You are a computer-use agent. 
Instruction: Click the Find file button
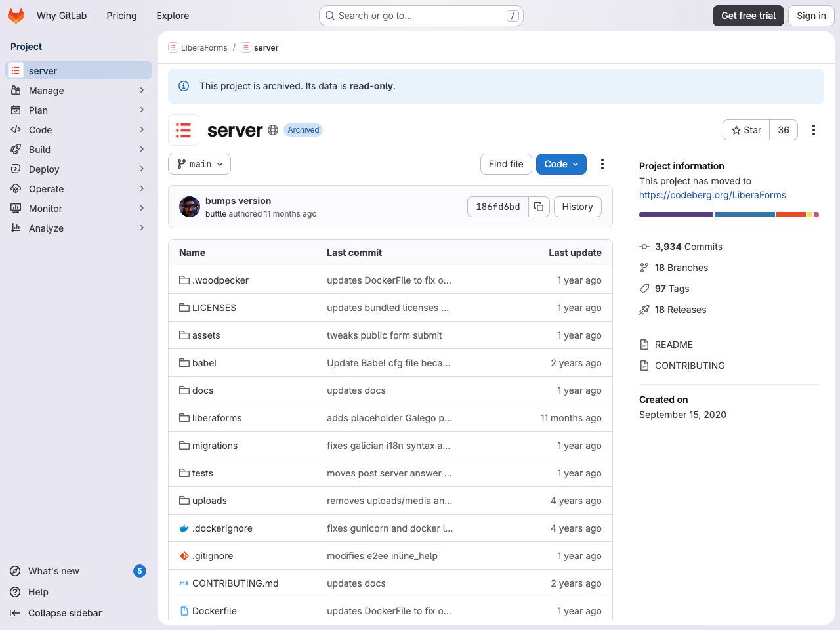point(506,164)
